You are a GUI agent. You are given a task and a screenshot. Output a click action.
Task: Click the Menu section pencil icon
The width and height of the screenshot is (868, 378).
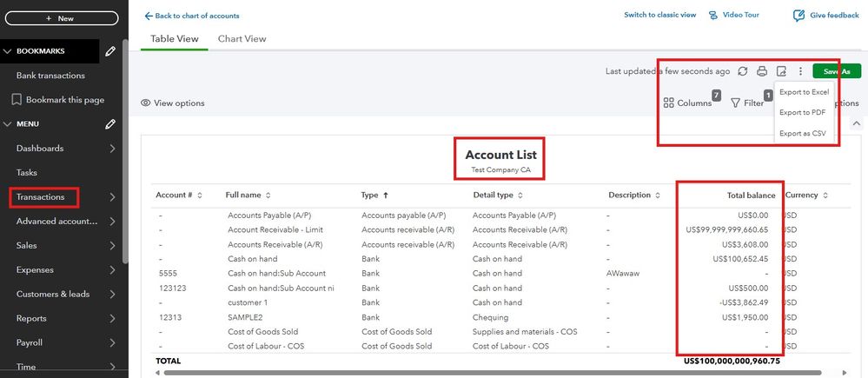[x=110, y=124]
